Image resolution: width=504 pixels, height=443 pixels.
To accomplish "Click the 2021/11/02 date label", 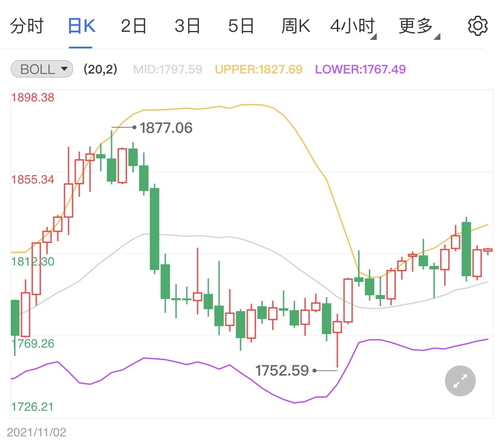I will point(37,432).
